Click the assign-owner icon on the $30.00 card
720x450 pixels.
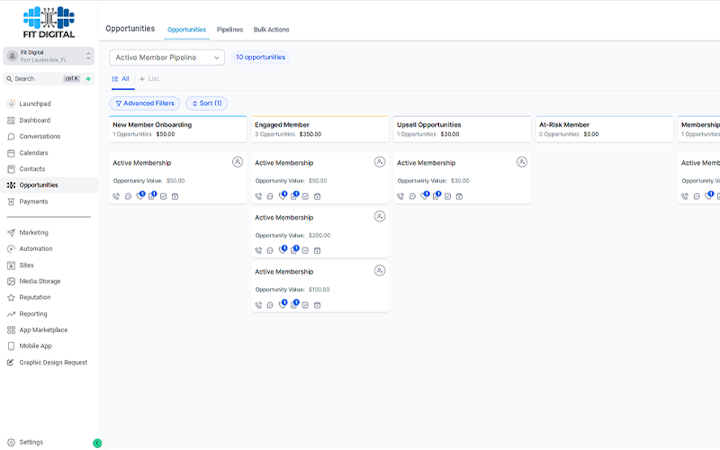(522, 162)
